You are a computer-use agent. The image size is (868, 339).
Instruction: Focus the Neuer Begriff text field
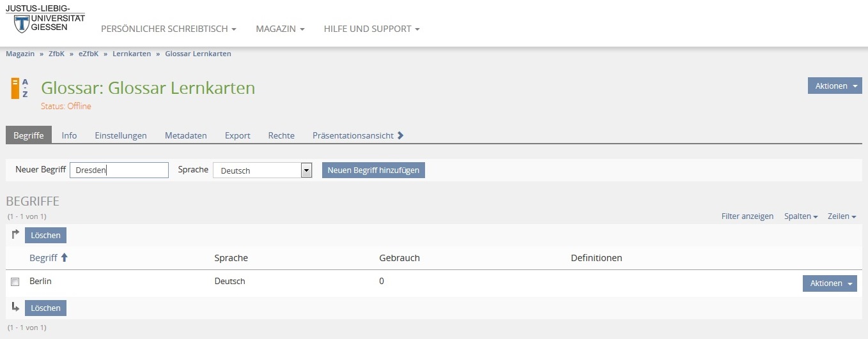coord(119,170)
